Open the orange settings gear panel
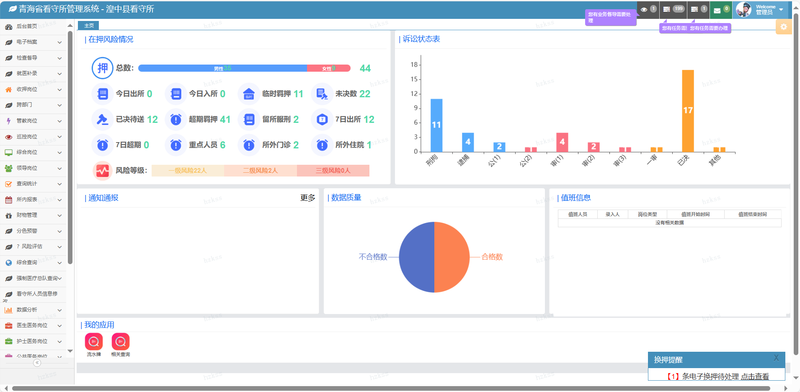 pyautogui.click(x=784, y=27)
